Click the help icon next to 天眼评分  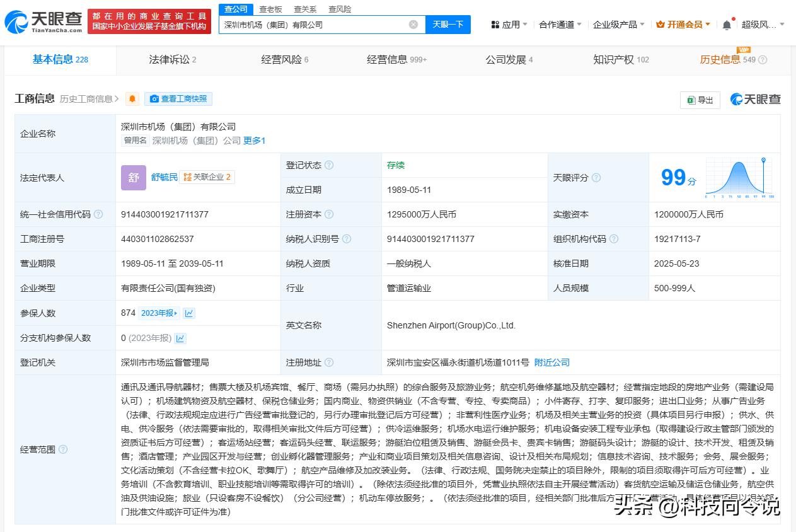coord(596,178)
